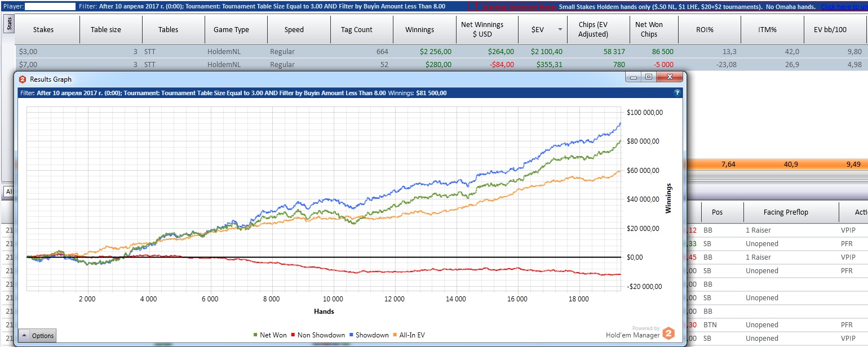
Task: Toggle the Non Showdown legend series
Action: (319, 335)
